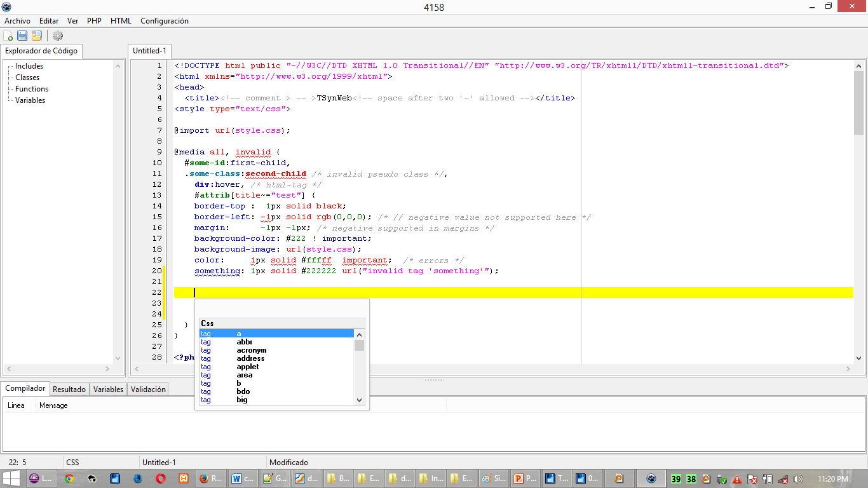Open Google Chrome from the taskbar
Viewport: 868px width, 488px height.
tap(69, 478)
